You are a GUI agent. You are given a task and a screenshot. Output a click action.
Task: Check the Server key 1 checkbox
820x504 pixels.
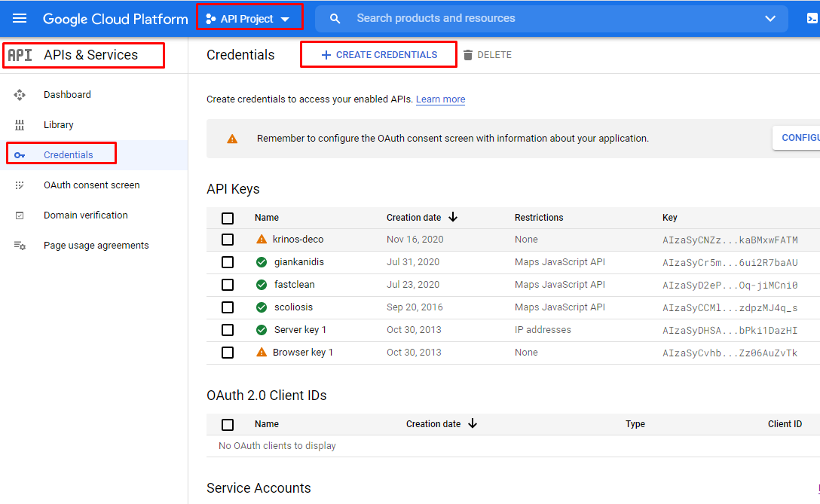(228, 330)
